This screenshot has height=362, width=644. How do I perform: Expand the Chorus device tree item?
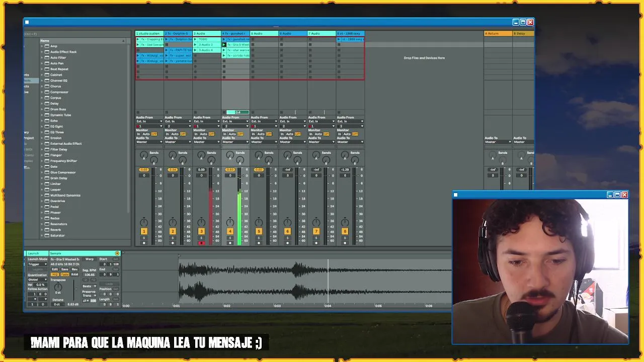42,86
